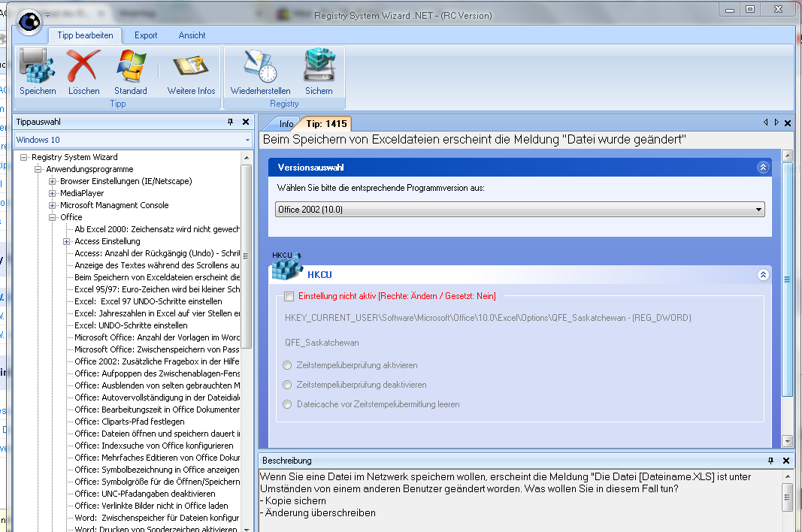Open the Ansicht ribbon tab

point(192,35)
